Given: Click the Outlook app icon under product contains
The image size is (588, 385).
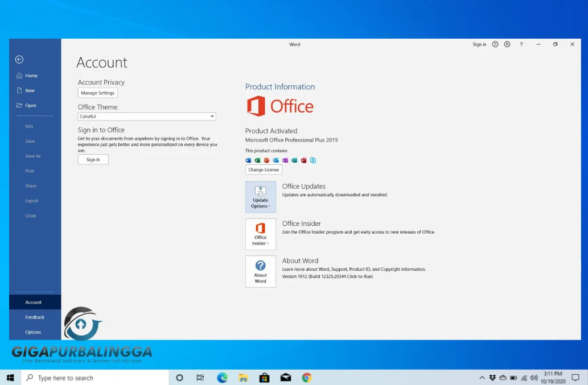Looking at the screenshot, I should tap(276, 160).
